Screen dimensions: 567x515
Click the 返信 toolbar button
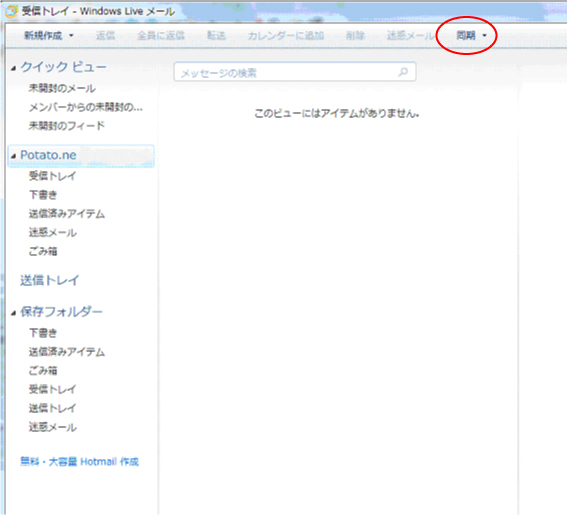pyautogui.click(x=105, y=35)
